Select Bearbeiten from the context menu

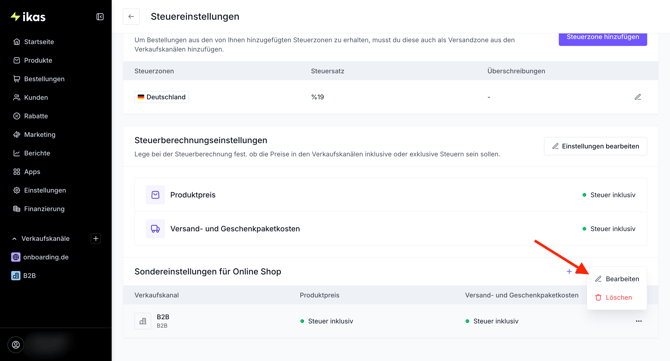tap(617, 279)
